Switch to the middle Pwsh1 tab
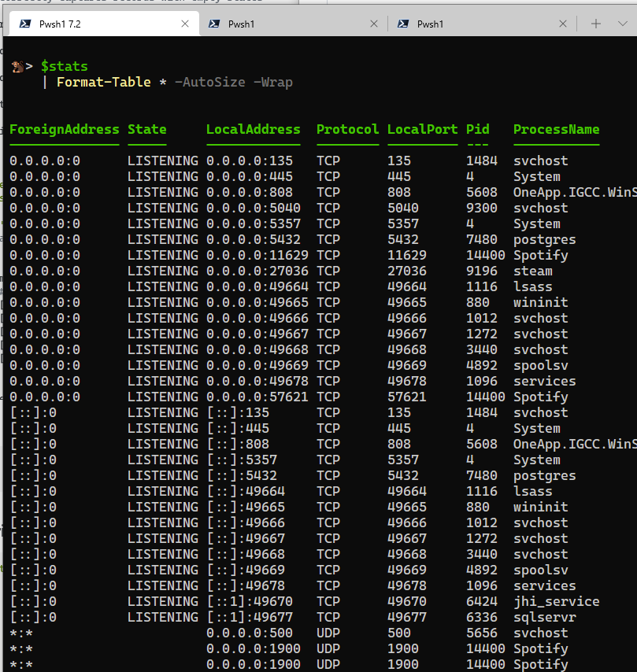The height and width of the screenshot is (672, 637). [x=293, y=24]
